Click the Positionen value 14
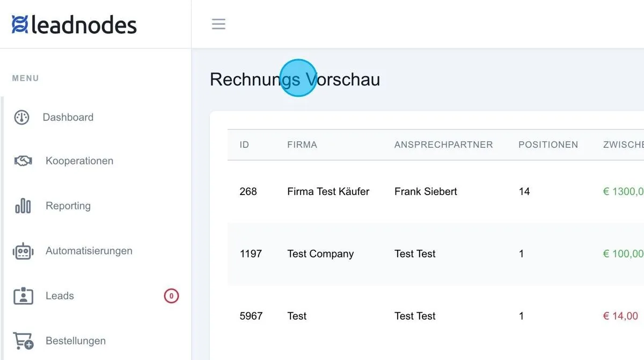The image size is (644, 360). 524,191
